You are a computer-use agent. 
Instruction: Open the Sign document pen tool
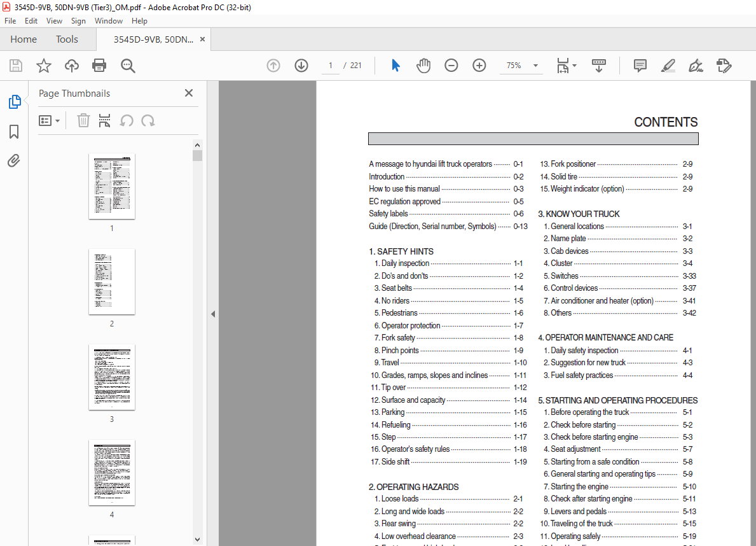click(x=696, y=66)
